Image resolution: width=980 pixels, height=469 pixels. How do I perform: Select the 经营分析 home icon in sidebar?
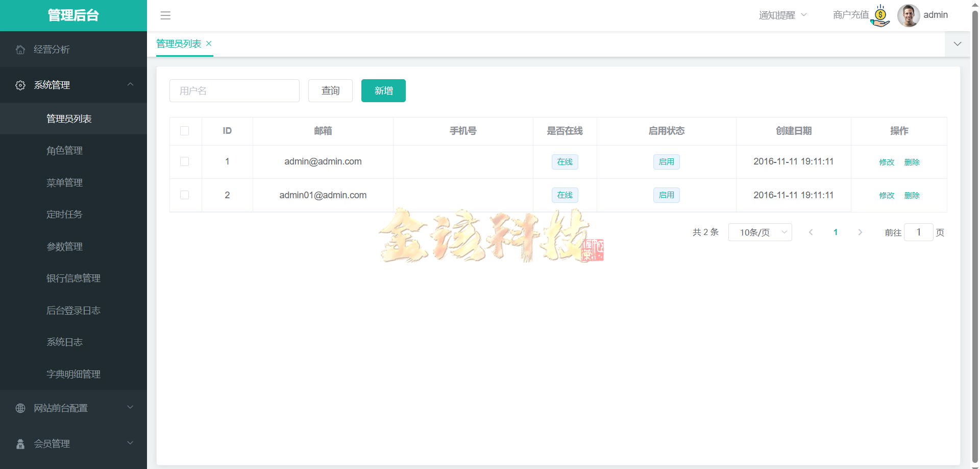(x=20, y=49)
